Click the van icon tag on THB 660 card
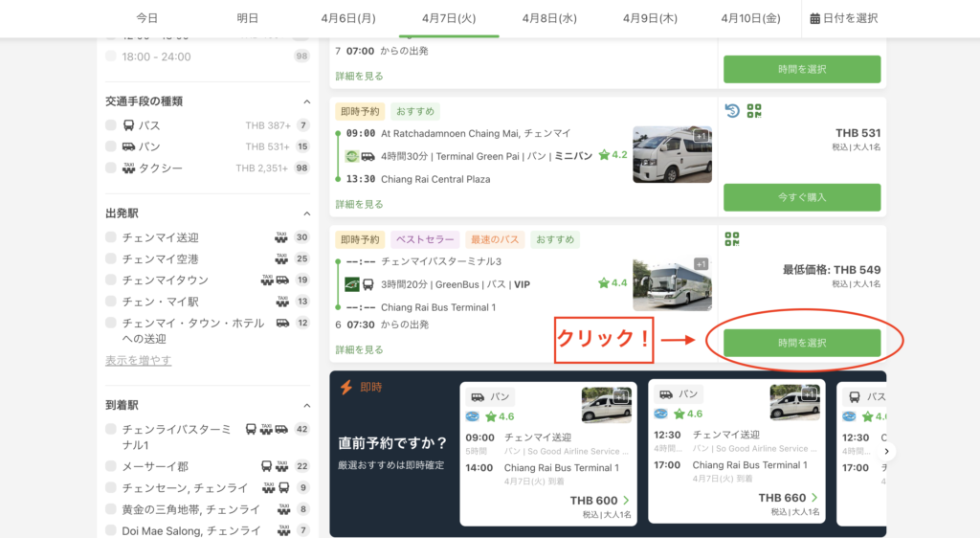This screenshot has height=538, width=980. (679, 394)
